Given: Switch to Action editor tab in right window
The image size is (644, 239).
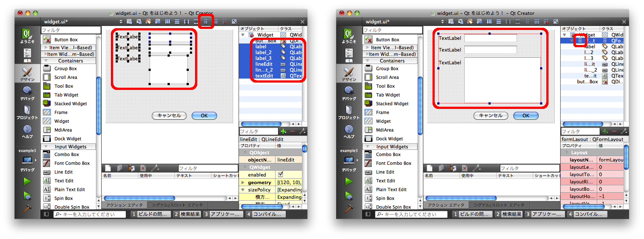Looking at the screenshot, I should (x=446, y=205).
